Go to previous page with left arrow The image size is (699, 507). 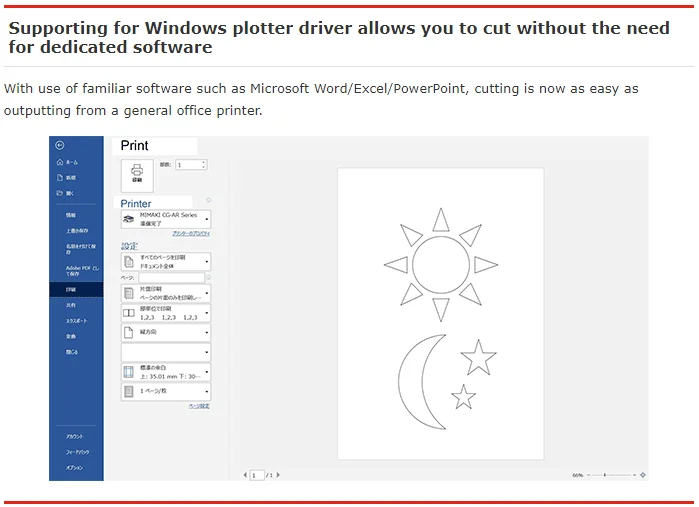245,475
